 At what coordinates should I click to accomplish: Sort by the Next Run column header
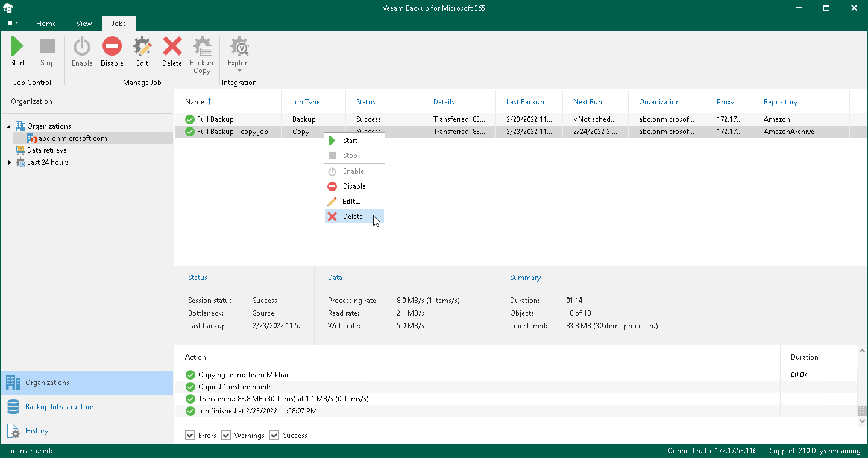[596, 102]
